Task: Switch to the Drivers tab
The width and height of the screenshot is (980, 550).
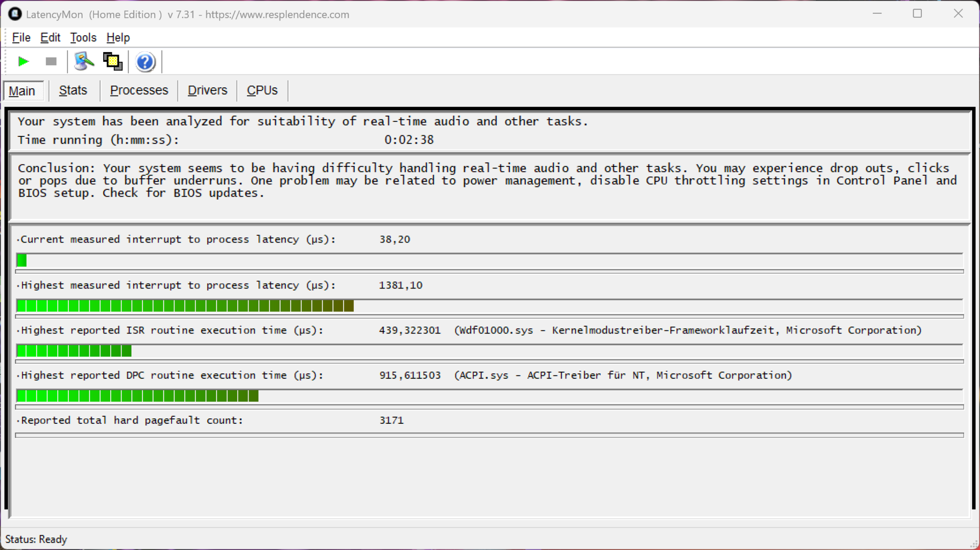Action: 207,90
